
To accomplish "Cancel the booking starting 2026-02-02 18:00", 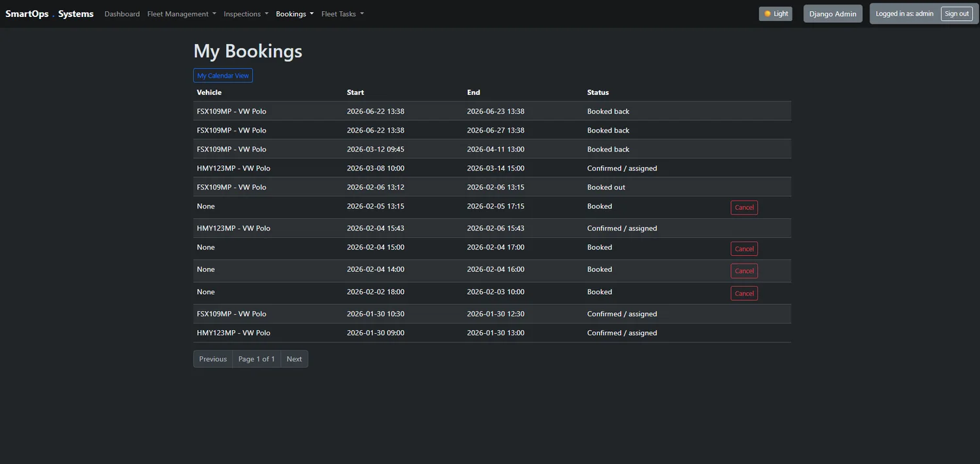I will coord(744,293).
